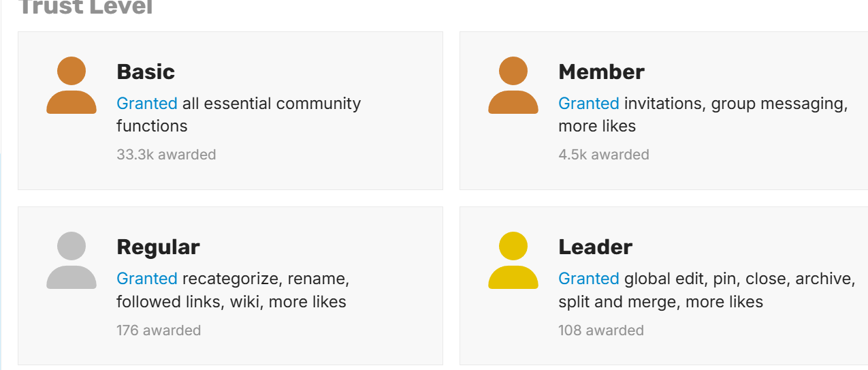
Task: Open the Basic badge title
Action: [146, 72]
